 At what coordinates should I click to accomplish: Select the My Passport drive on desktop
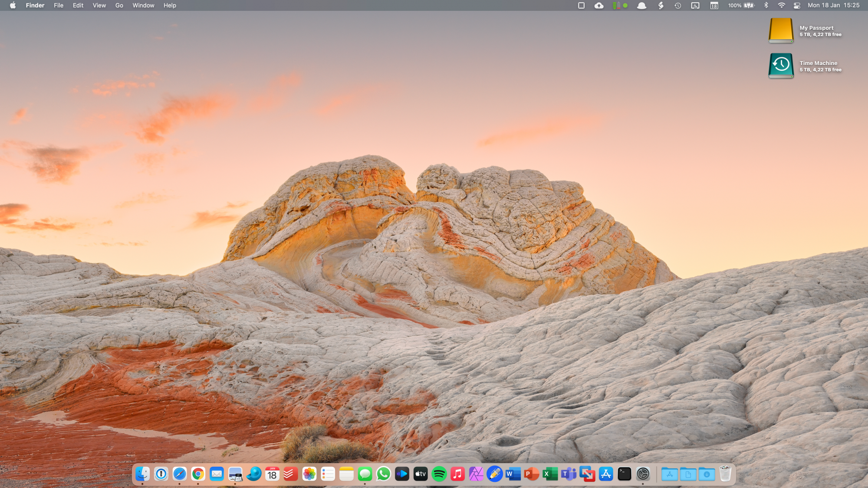tap(781, 30)
